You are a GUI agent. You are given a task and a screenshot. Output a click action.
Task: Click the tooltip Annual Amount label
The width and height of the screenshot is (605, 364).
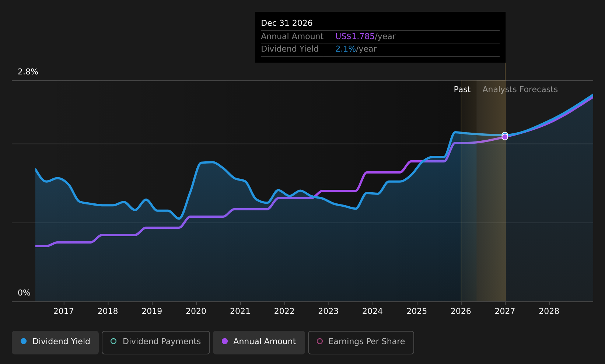coord(292,36)
